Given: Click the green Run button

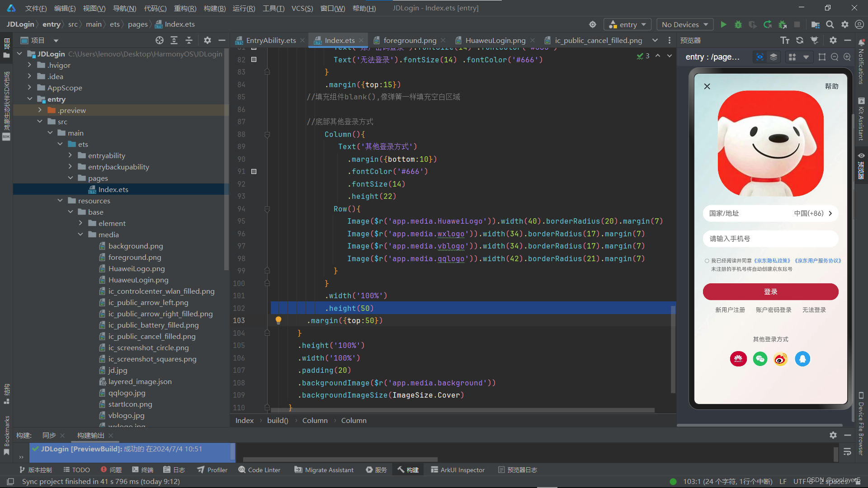Looking at the screenshot, I should tap(723, 24).
